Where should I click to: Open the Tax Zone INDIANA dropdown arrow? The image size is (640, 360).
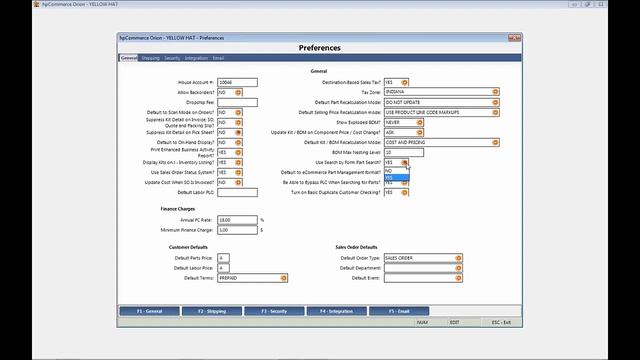(495, 92)
